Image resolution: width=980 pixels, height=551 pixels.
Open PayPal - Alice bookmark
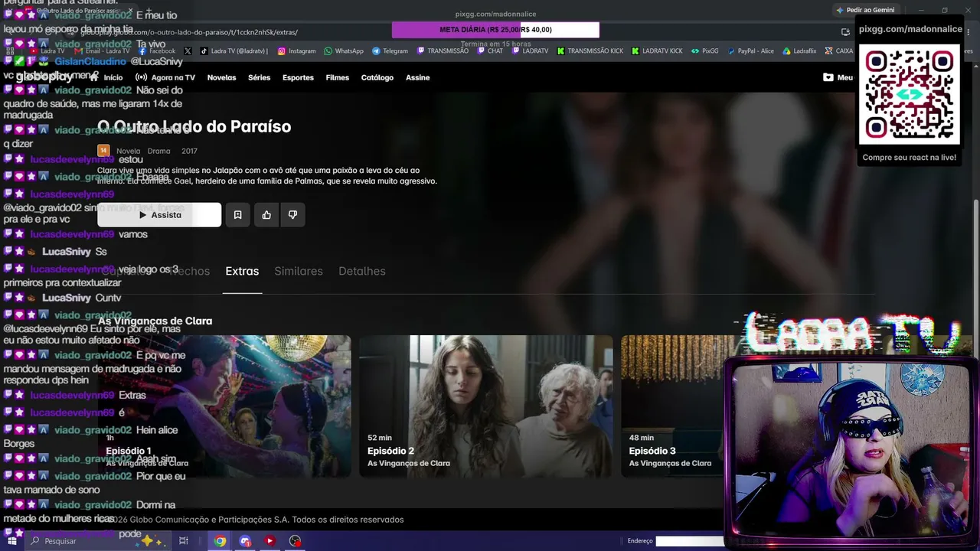pos(750,51)
